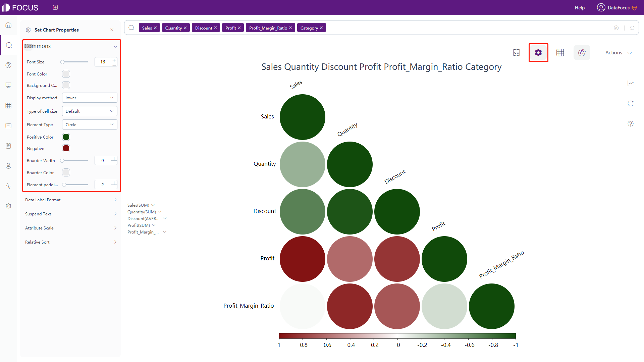Pick the Boarder Color swatch
The height and width of the screenshot is (362, 644).
pyautogui.click(x=66, y=172)
